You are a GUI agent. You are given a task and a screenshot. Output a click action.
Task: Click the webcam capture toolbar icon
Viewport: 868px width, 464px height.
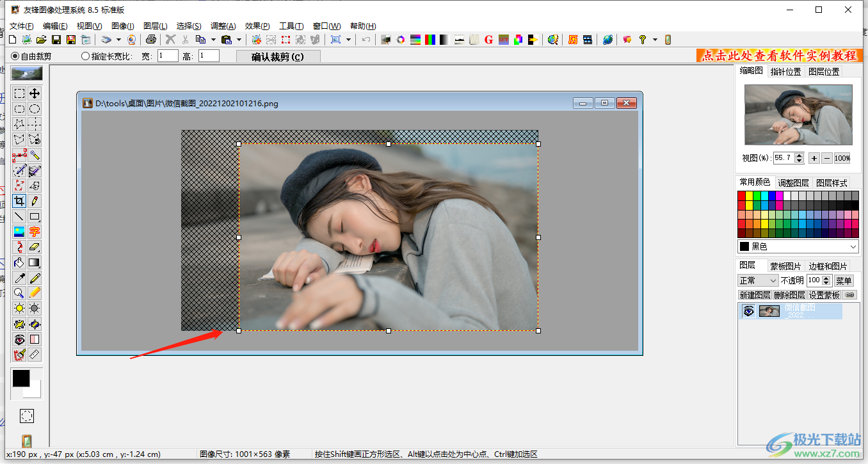[x=131, y=40]
